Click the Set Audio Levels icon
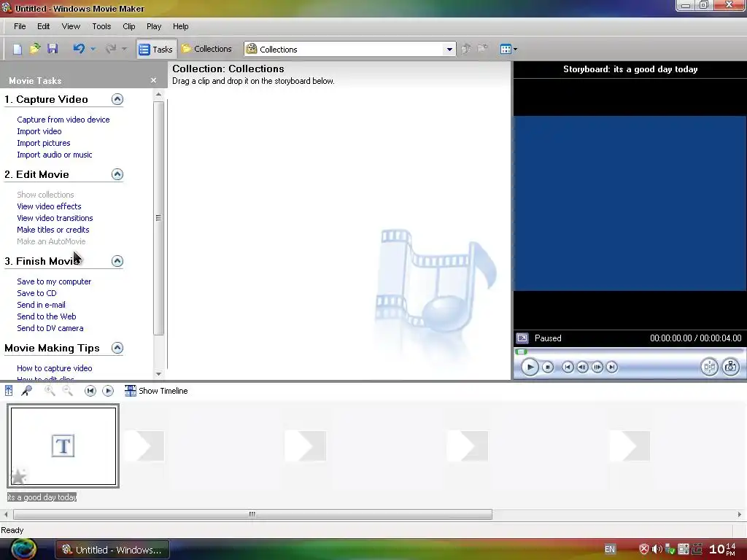747x560 pixels. 9,391
